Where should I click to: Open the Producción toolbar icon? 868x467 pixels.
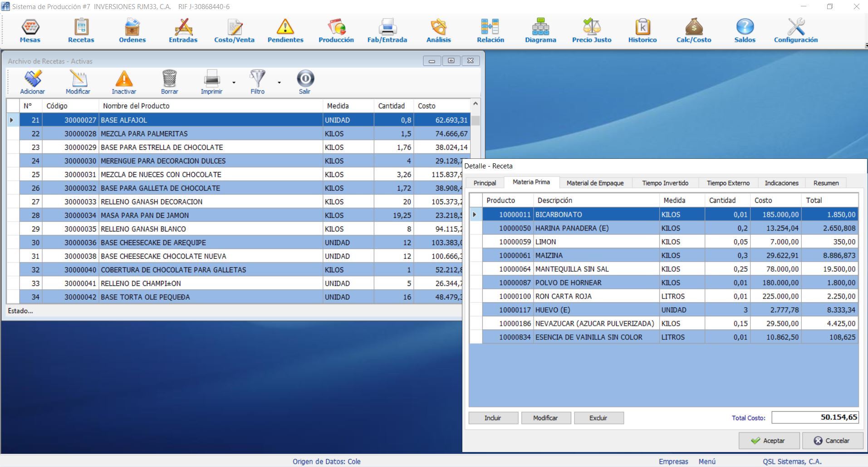tap(336, 27)
